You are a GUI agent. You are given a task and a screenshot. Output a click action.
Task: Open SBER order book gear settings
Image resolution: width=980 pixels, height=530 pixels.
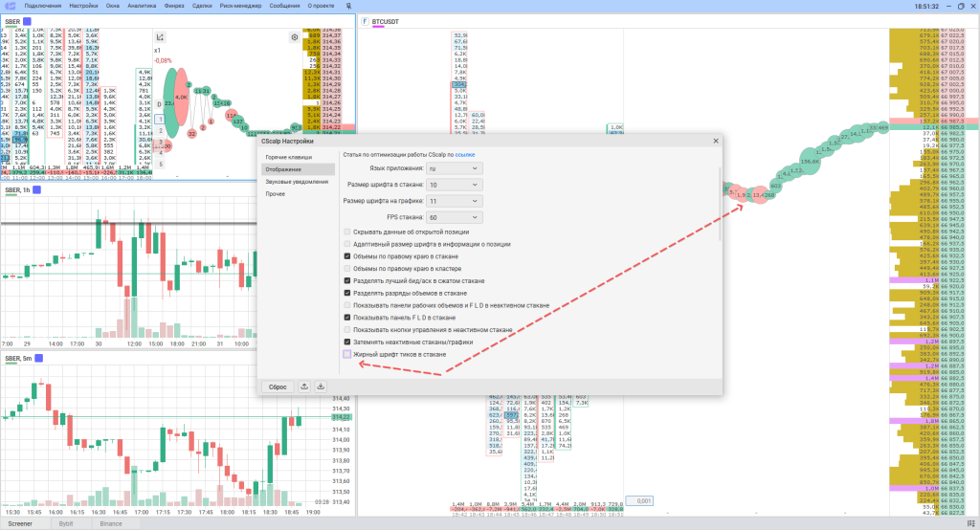(294, 37)
